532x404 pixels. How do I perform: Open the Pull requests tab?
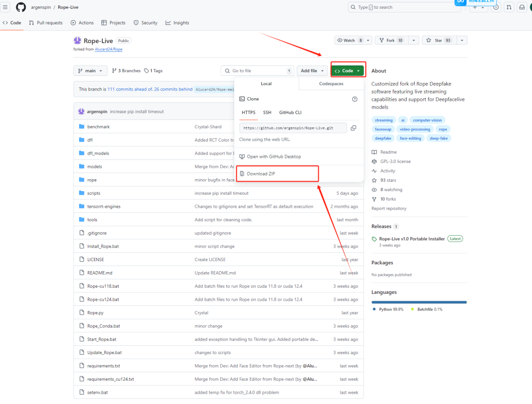(46, 23)
